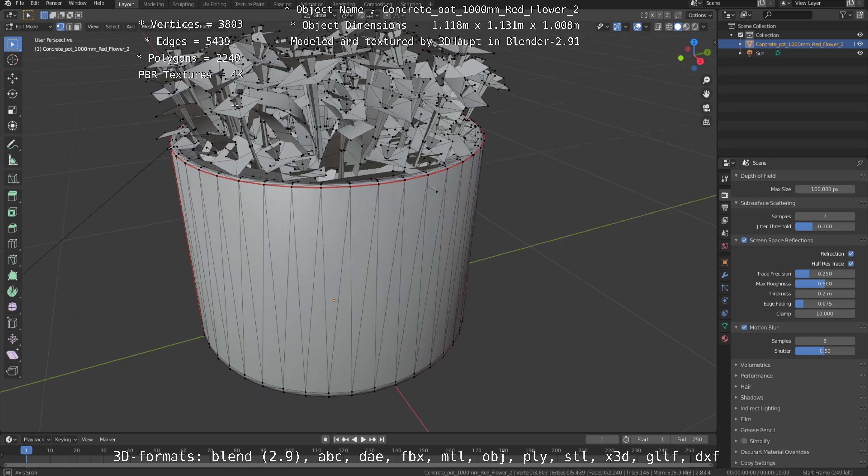Screen dimensions: 868x476
Task: Switch orthographic/perspective grid icon
Action: coord(706,122)
